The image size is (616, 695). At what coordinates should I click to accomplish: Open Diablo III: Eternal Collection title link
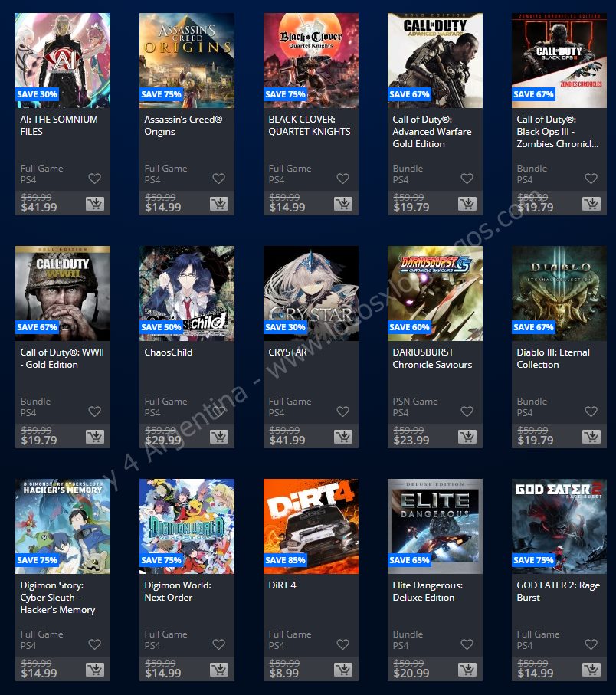[553, 358]
